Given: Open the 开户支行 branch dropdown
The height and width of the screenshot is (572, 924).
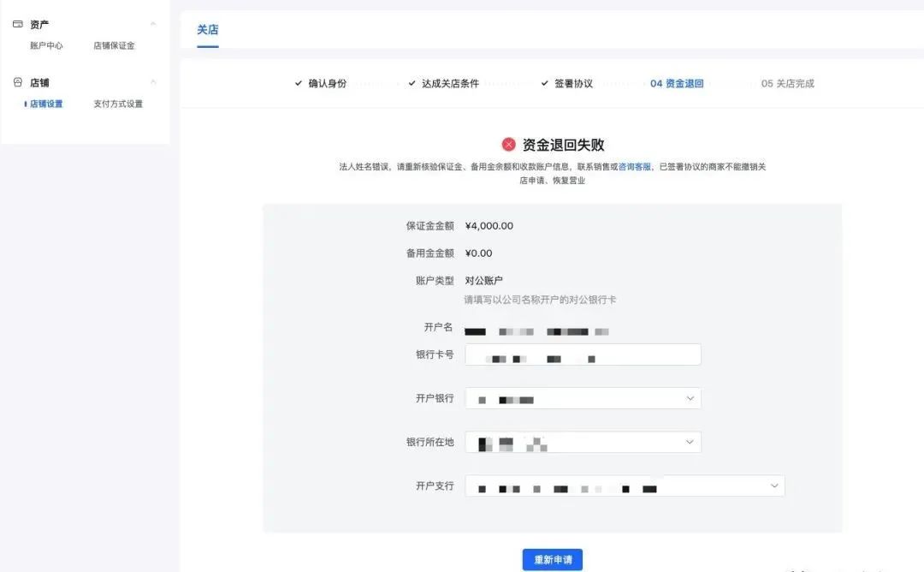Looking at the screenshot, I should [x=773, y=485].
